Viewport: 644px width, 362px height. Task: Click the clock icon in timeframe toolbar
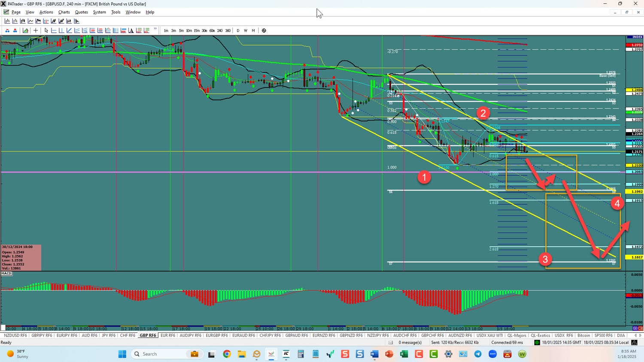tap(264, 30)
